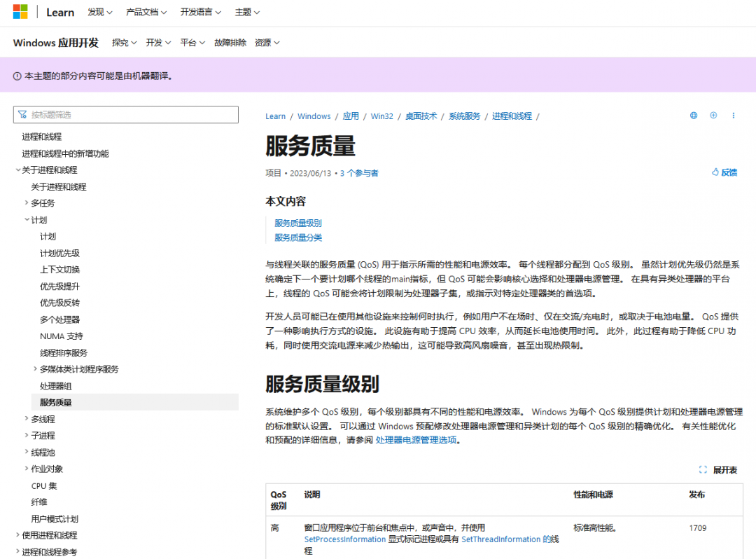Open the language globe icon
The image size is (756, 559).
(694, 116)
